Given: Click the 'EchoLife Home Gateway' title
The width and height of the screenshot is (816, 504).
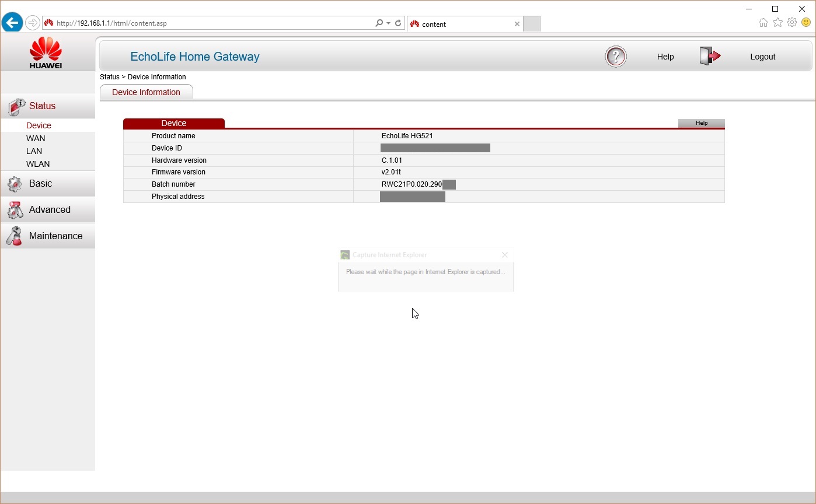Looking at the screenshot, I should coord(195,57).
